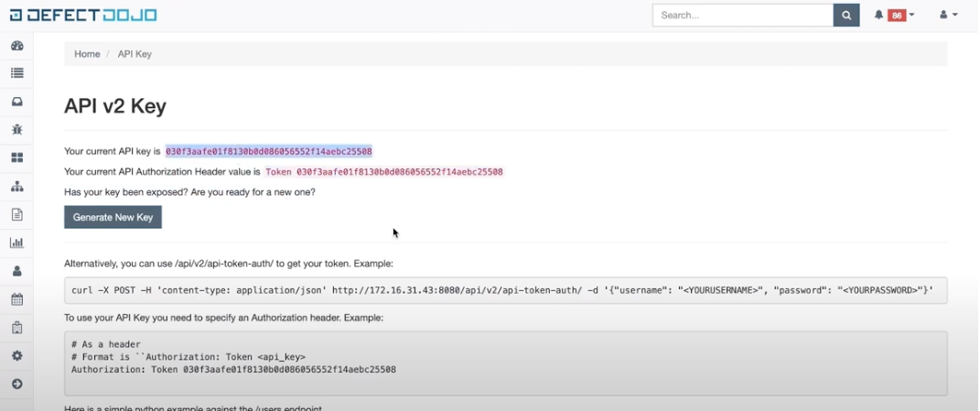Image resolution: width=980 pixels, height=411 pixels.
Task: Open the Configuration gear icon in sidebar
Action: (16, 356)
